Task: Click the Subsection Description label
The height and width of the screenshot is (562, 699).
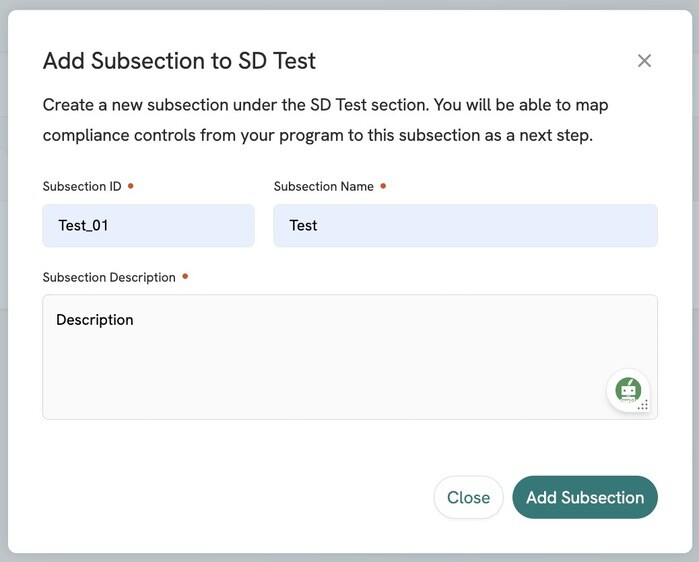Action: [109, 277]
